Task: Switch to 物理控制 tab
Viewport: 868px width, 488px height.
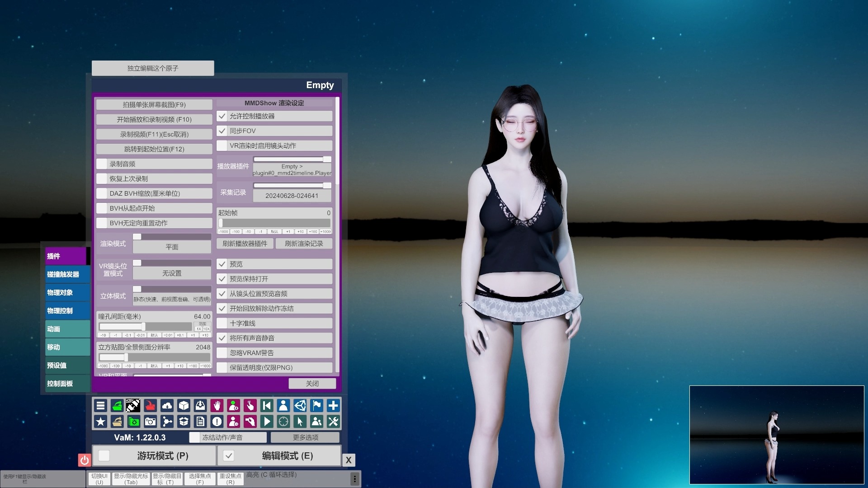Action: click(x=67, y=310)
